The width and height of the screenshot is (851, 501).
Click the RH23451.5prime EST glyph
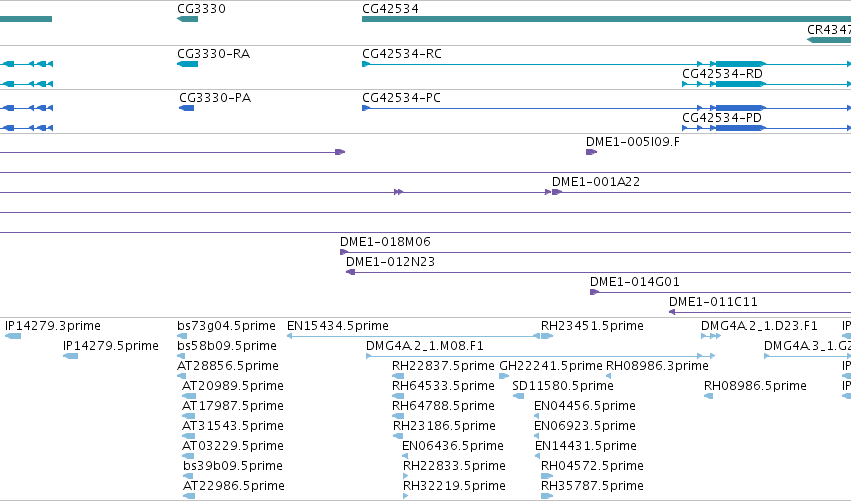[547, 336]
